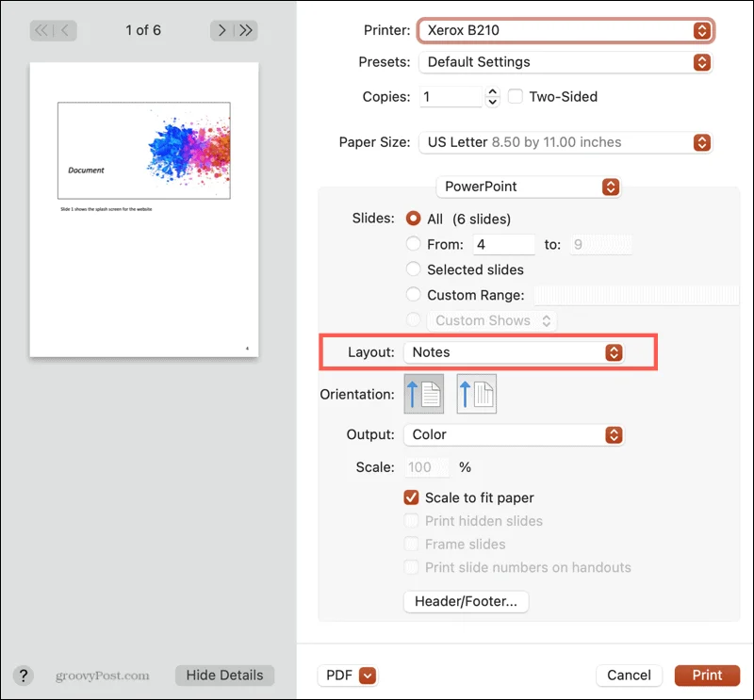The image size is (754, 700).
Task: Click the Header/Footer... button
Action: pos(466,601)
